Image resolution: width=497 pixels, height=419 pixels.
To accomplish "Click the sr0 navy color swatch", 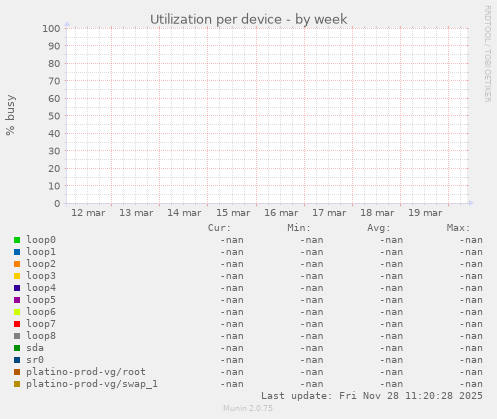I will [x=17, y=360].
